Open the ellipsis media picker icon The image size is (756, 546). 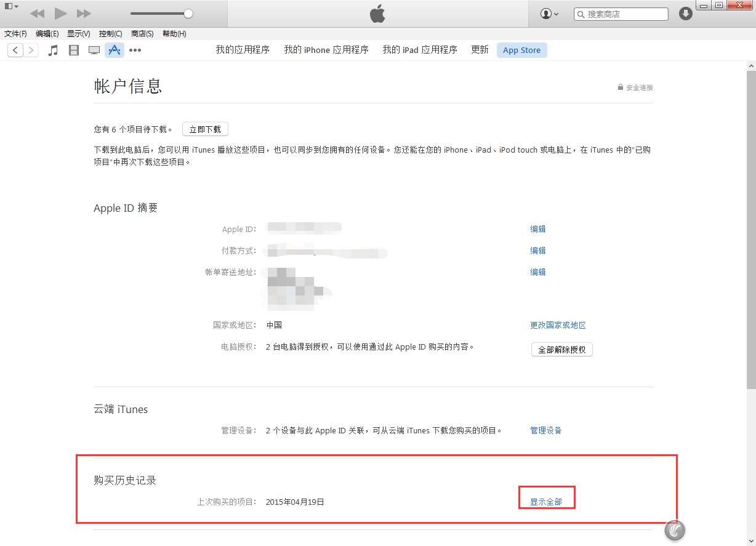(135, 50)
